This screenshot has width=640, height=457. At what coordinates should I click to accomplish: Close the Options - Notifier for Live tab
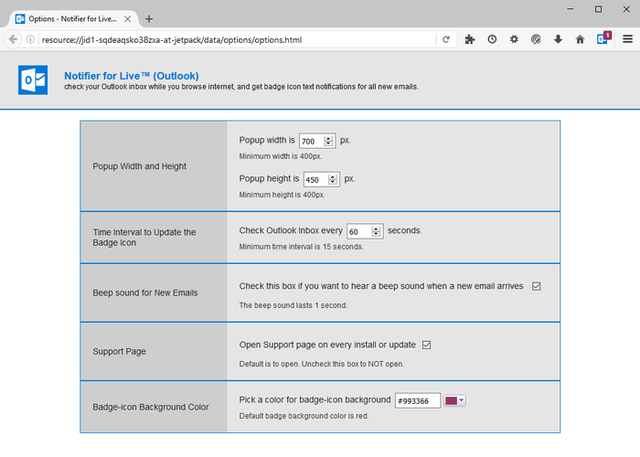pyautogui.click(x=128, y=19)
